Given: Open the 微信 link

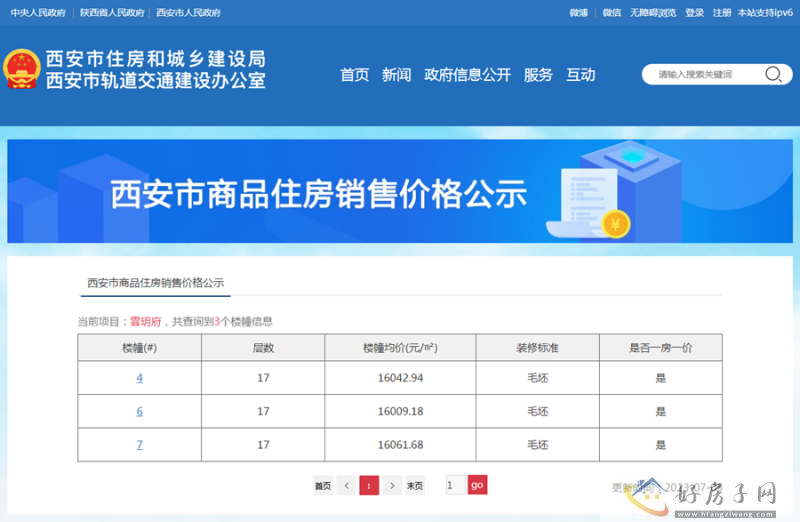Looking at the screenshot, I should coord(612,13).
